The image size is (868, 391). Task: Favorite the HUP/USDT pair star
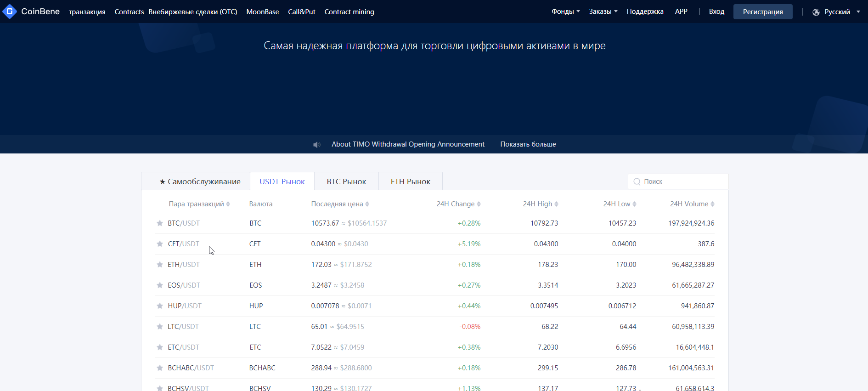(x=160, y=306)
